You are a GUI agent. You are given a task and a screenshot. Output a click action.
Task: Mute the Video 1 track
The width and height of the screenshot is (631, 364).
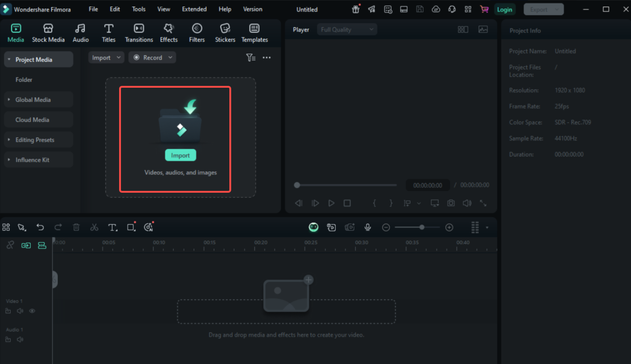coord(20,311)
